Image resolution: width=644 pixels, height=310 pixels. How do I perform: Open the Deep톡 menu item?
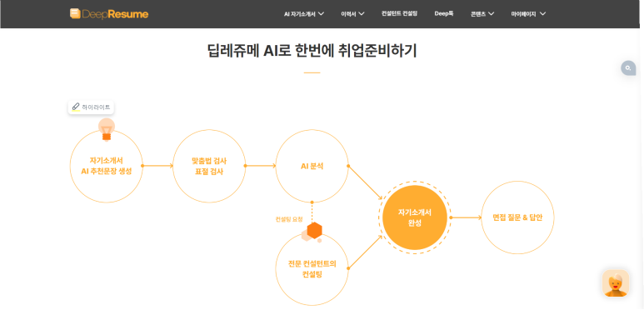[443, 13]
